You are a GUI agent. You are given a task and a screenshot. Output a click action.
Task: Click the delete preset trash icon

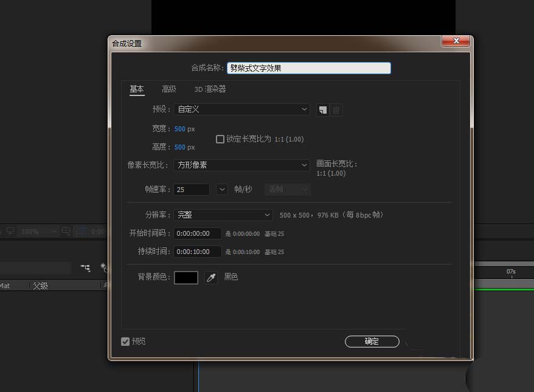point(335,110)
